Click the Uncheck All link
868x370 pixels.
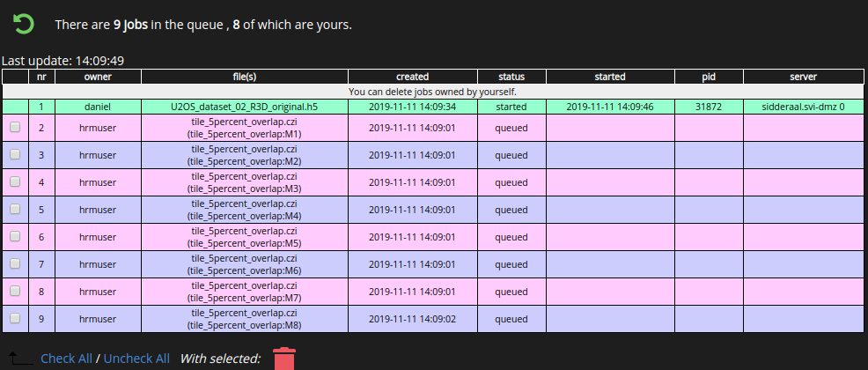click(136, 359)
